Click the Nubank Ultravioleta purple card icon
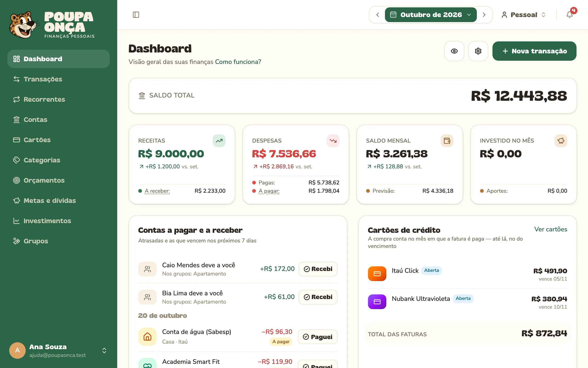Viewport: 588px width, 368px height. [x=377, y=302]
